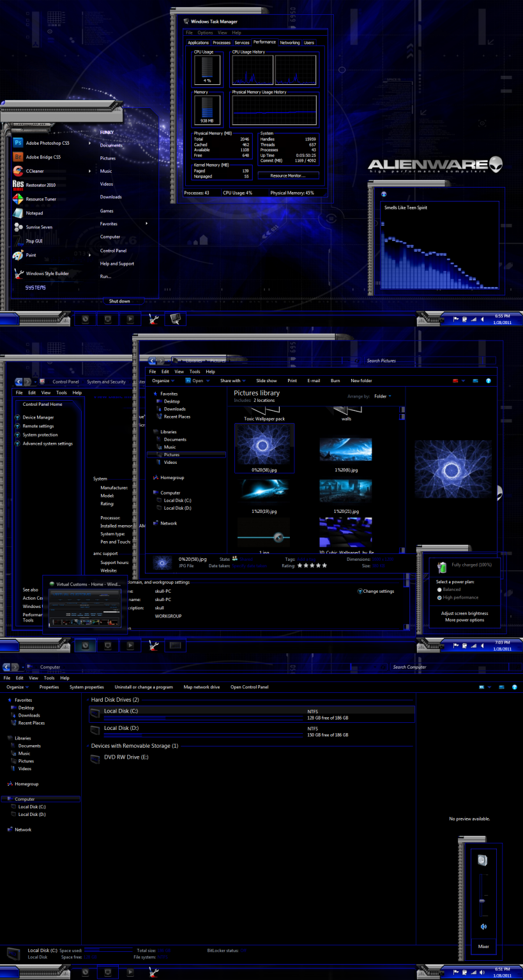This screenshot has height=980, width=523.
Task: Select the Balanced power plan
Action: click(x=450, y=589)
